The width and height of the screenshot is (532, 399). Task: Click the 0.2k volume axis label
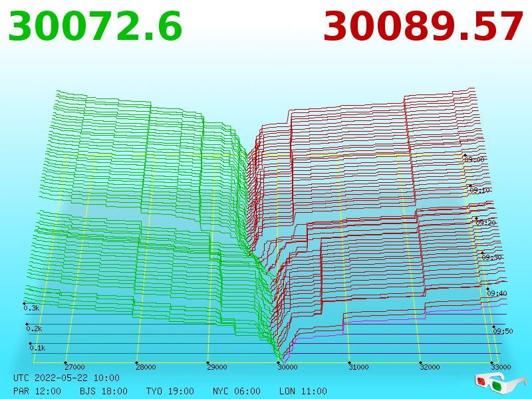click(35, 329)
